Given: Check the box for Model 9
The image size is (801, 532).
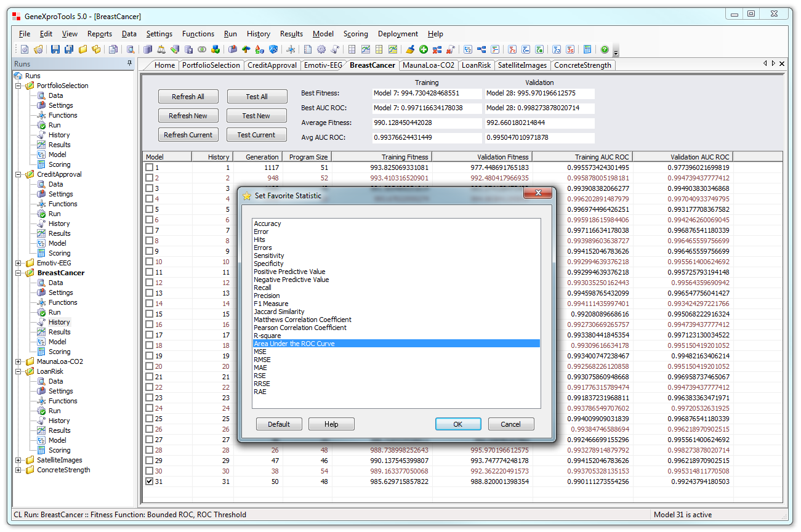Looking at the screenshot, I should click(149, 251).
